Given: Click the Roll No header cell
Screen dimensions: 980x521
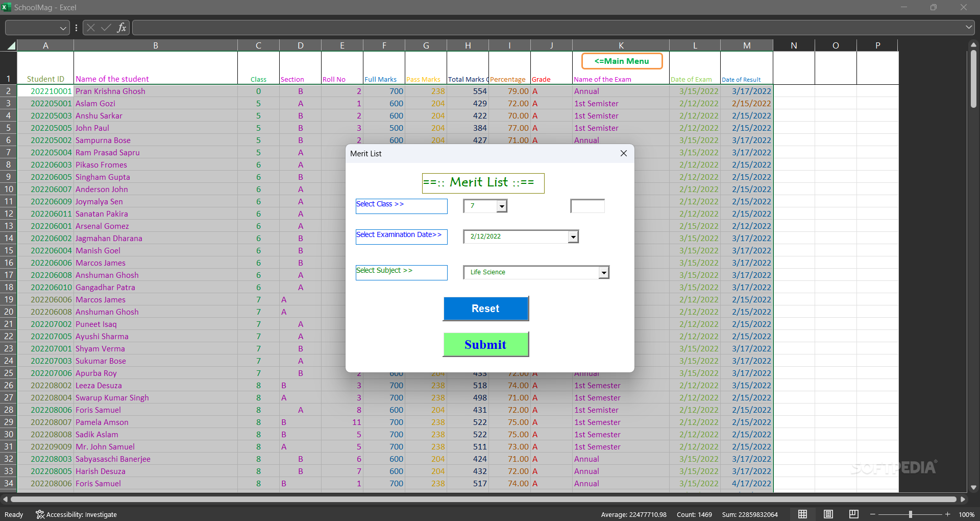Looking at the screenshot, I should point(342,68).
